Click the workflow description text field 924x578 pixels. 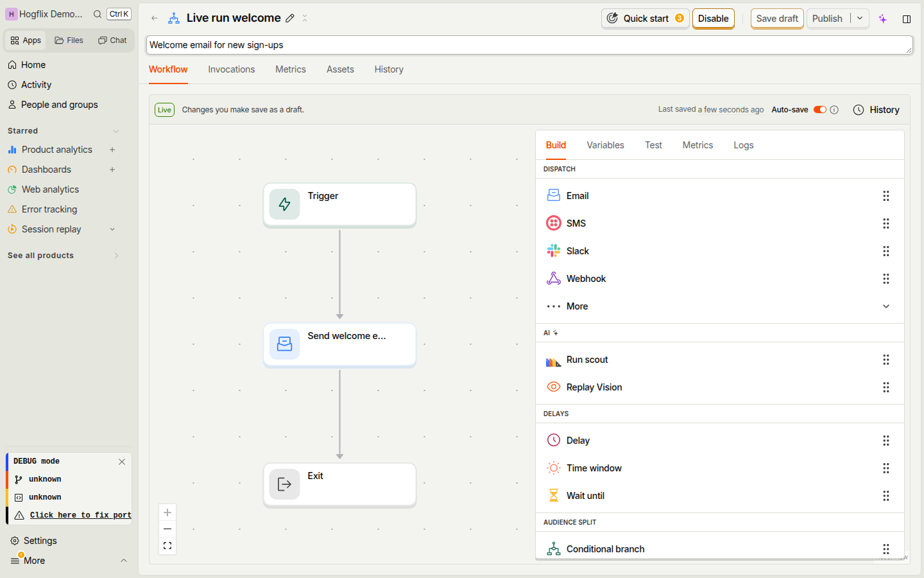pyautogui.click(x=529, y=45)
